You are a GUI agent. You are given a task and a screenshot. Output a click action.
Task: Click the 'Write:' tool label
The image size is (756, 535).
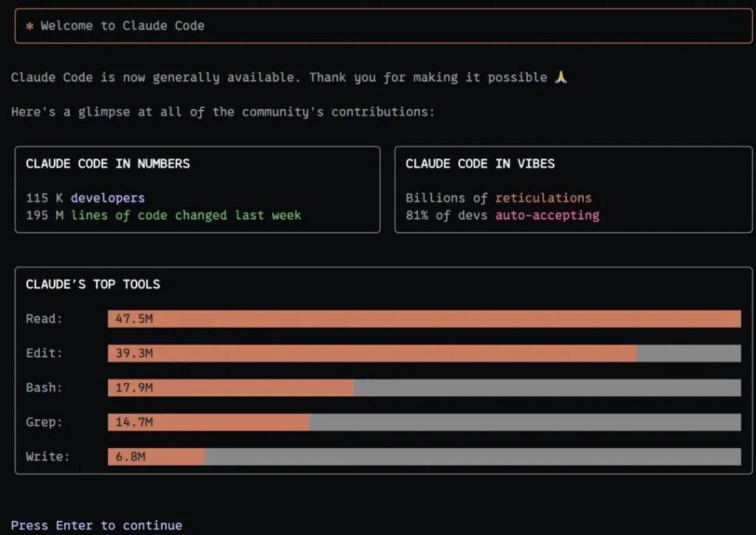pyautogui.click(x=48, y=457)
